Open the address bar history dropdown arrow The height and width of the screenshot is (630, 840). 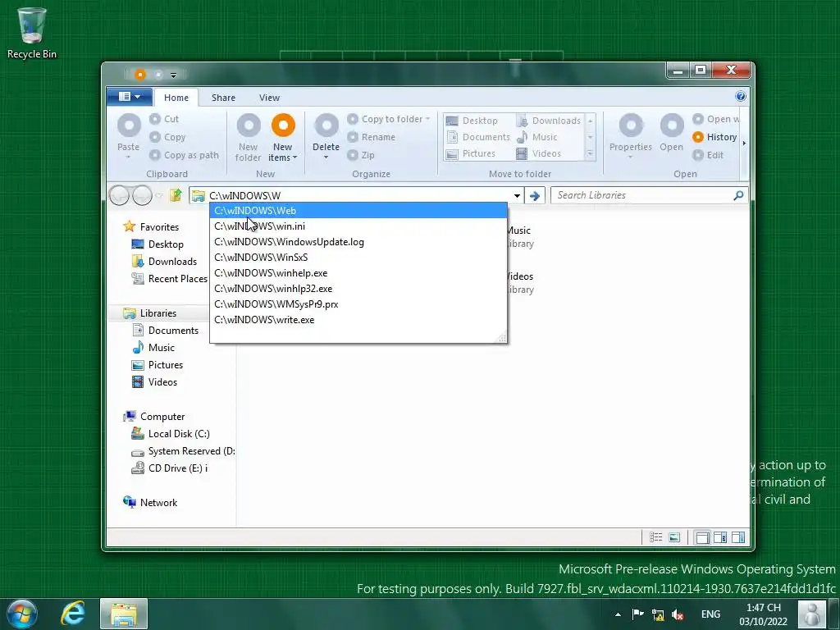pos(517,195)
